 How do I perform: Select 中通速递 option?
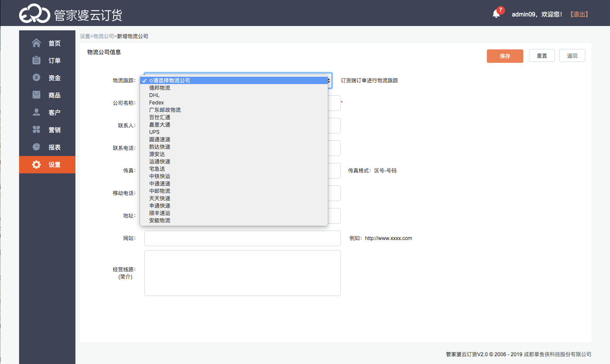pos(234,184)
